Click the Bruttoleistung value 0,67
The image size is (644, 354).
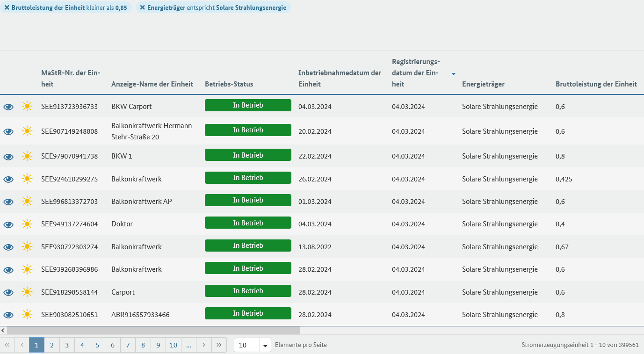click(562, 247)
